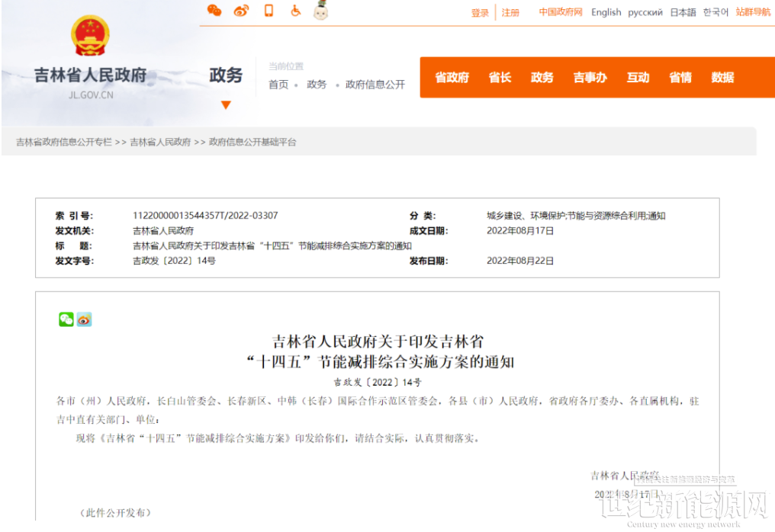Open the WeChat icon in top bar
775x532 pixels.
click(x=214, y=10)
